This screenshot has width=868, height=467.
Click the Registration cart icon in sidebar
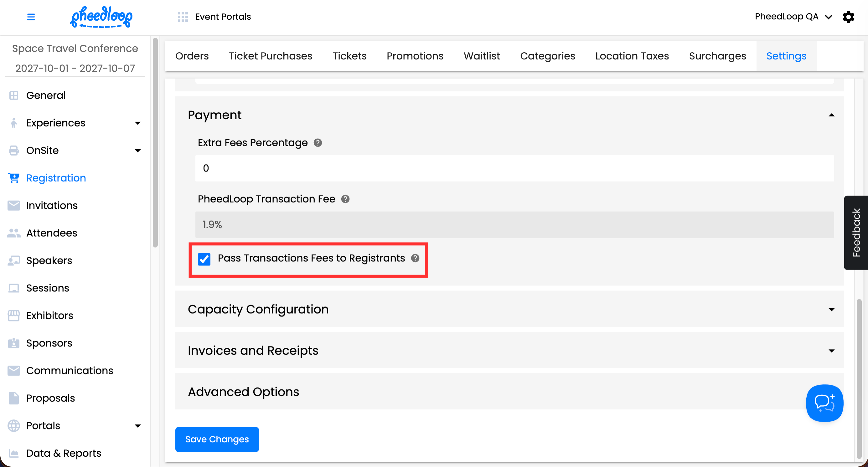point(14,178)
